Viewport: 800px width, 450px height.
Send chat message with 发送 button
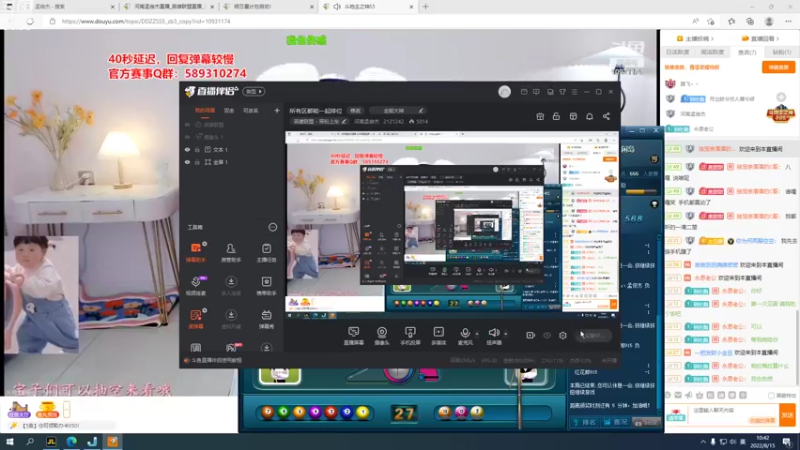tap(788, 415)
